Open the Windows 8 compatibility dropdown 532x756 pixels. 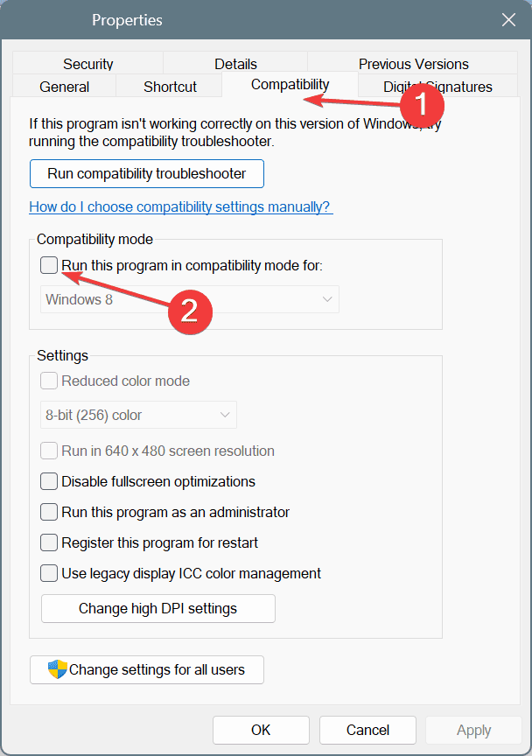190,299
